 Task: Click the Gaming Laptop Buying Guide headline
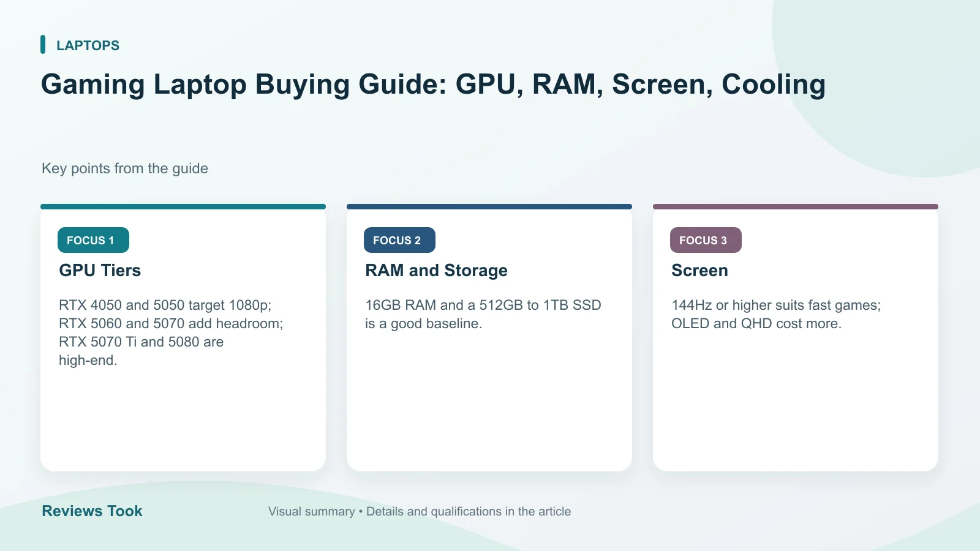click(433, 84)
